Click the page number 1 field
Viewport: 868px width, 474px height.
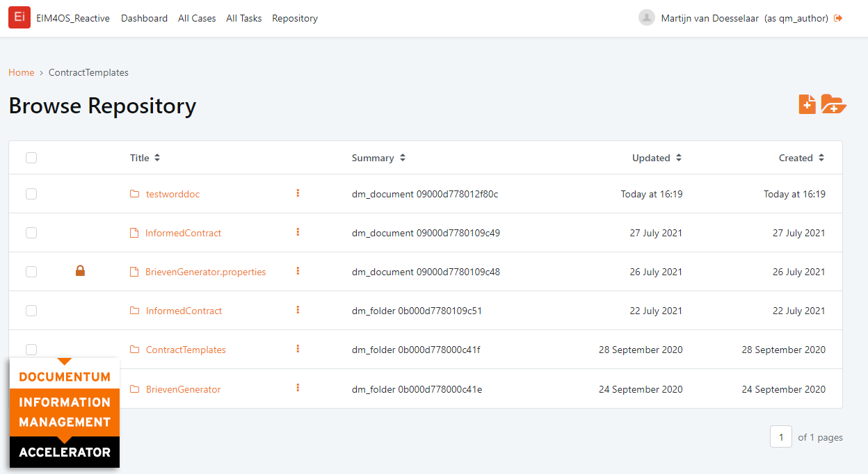click(781, 437)
